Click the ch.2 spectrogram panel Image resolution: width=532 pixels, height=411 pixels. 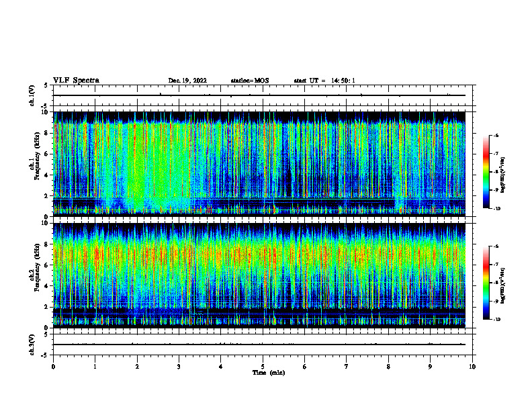click(x=259, y=275)
